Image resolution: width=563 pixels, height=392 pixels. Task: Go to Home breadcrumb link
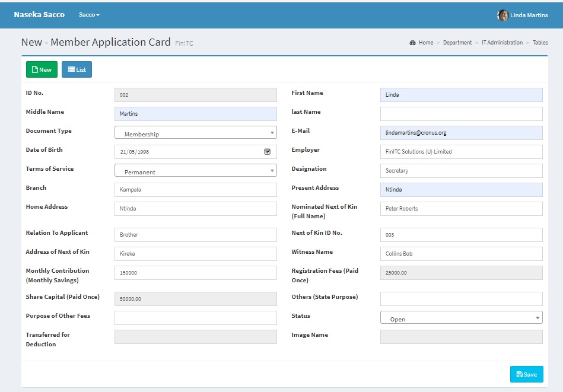pos(426,43)
